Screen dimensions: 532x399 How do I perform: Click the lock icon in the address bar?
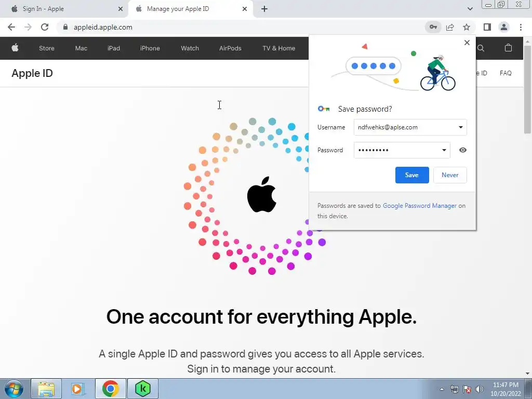[x=65, y=27]
